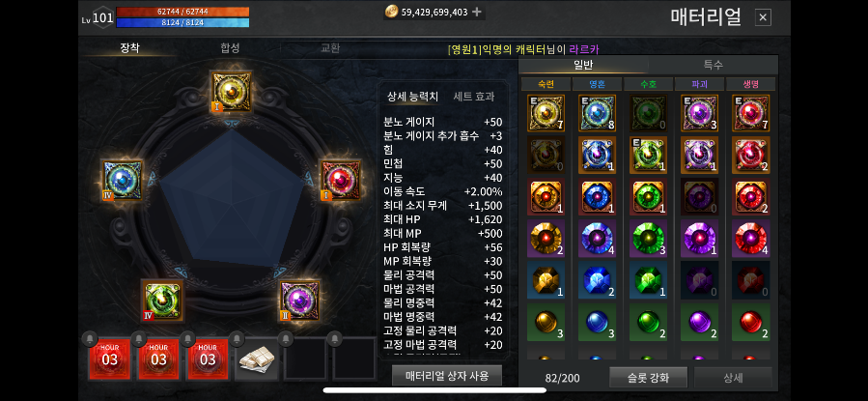Select the equipped green material at bottom left
This screenshot has height=401, width=868.
(x=163, y=301)
